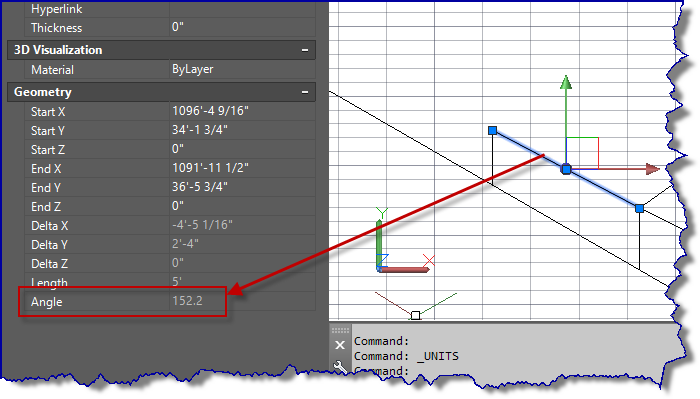This screenshot has height=399, width=700.
Task: Select the End Z value field
Action: [242, 207]
